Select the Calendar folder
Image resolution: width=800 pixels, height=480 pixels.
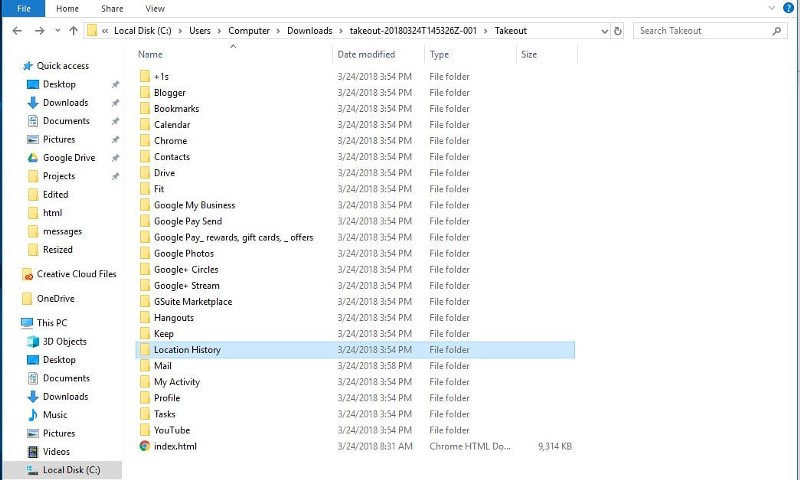(x=172, y=124)
